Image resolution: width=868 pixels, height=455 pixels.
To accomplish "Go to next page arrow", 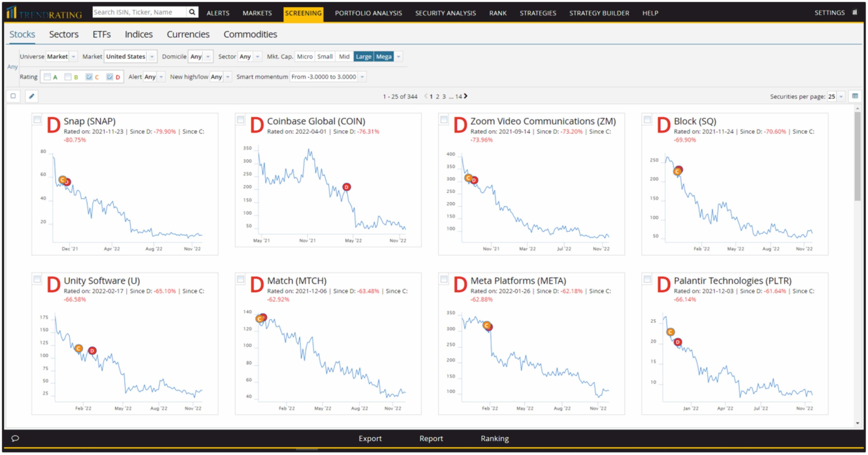I will (466, 96).
